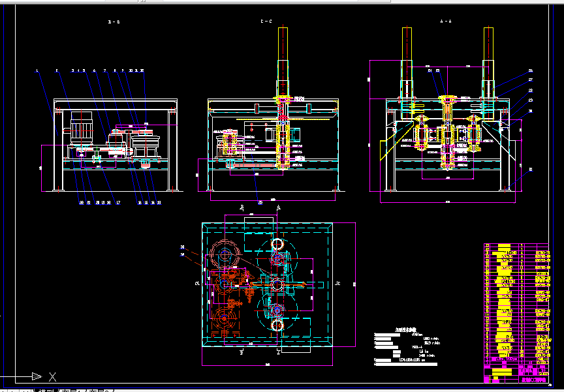
Task: Select the B - B section view label
Action: click(x=114, y=22)
